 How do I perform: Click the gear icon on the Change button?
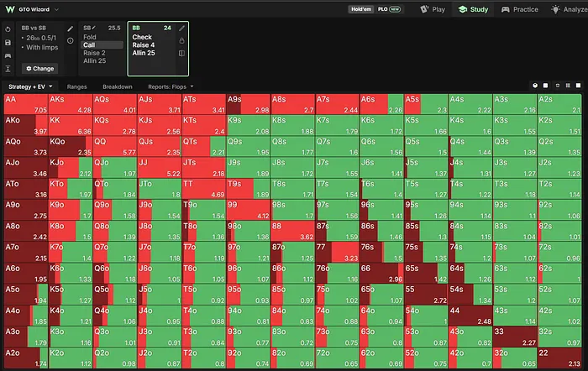pyautogui.click(x=29, y=69)
